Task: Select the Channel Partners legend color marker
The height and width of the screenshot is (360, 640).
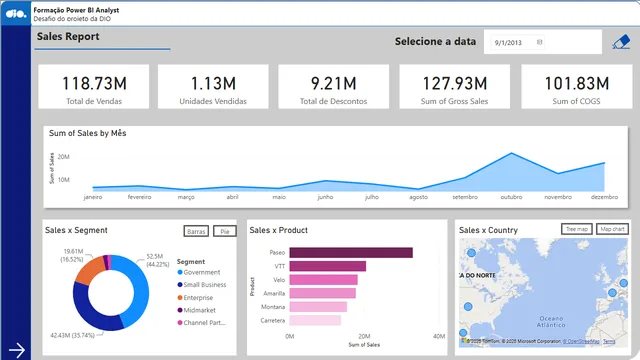Action: 180,322
